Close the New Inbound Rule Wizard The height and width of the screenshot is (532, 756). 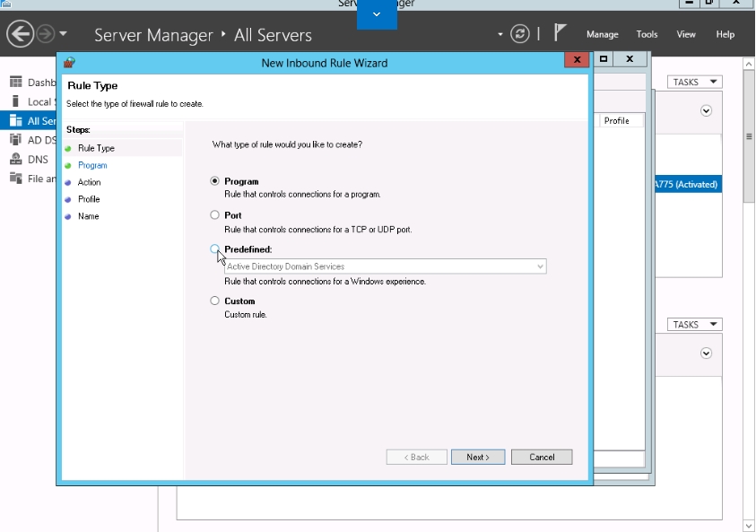(577, 60)
